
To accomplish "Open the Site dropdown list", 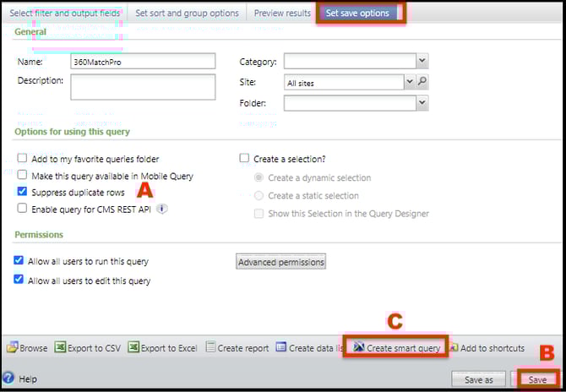I will coord(409,83).
